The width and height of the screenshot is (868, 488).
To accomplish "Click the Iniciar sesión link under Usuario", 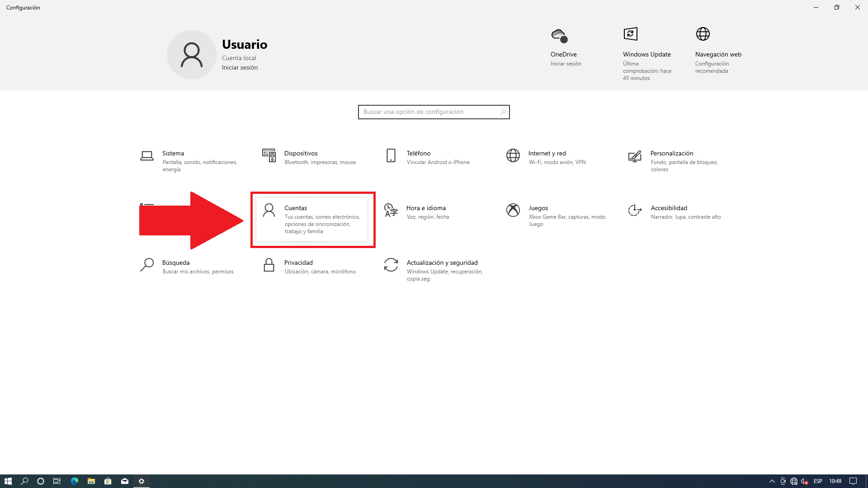I will click(x=240, y=67).
